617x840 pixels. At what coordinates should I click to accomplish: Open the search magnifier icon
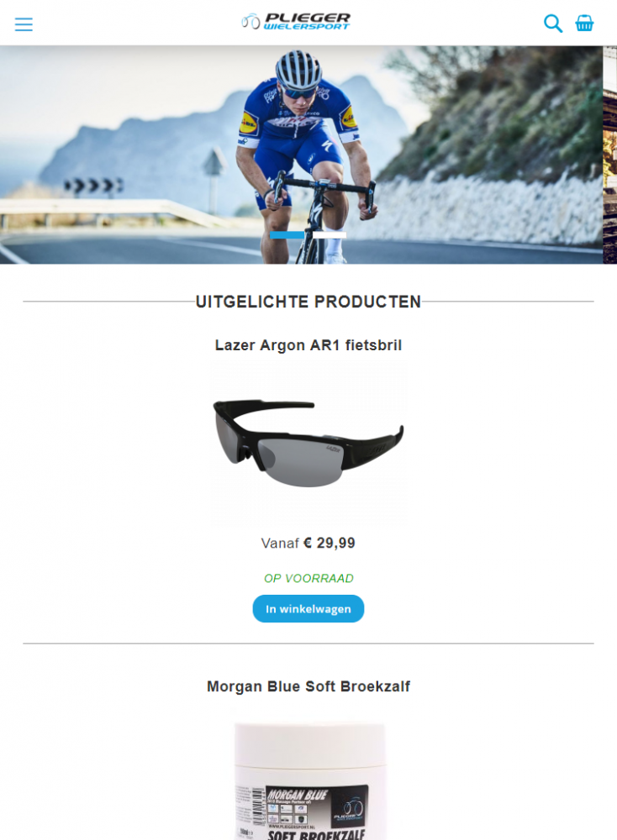click(552, 24)
